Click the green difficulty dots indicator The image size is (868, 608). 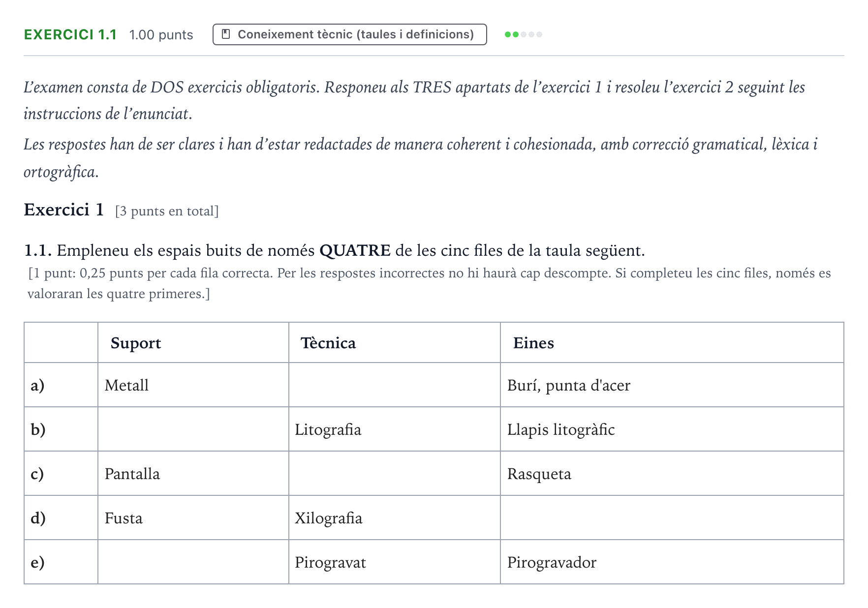point(524,34)
